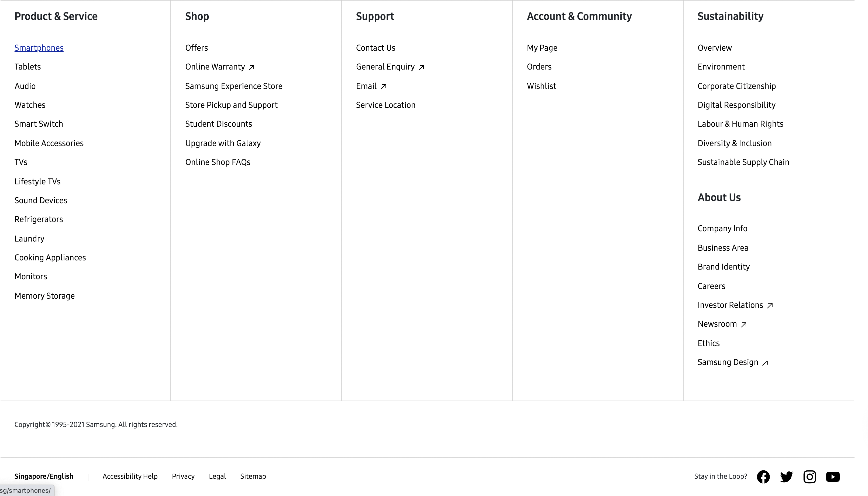Open the Student Discounts page

pyautogui.click(x=218, y=124)
